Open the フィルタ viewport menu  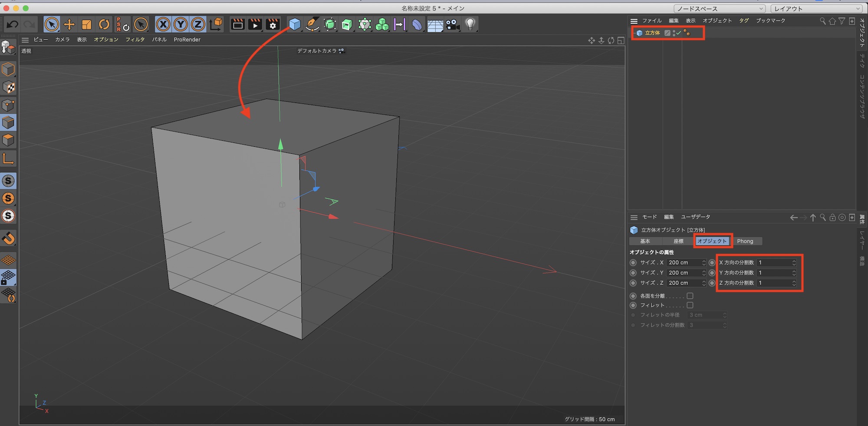tap(135, 40)
